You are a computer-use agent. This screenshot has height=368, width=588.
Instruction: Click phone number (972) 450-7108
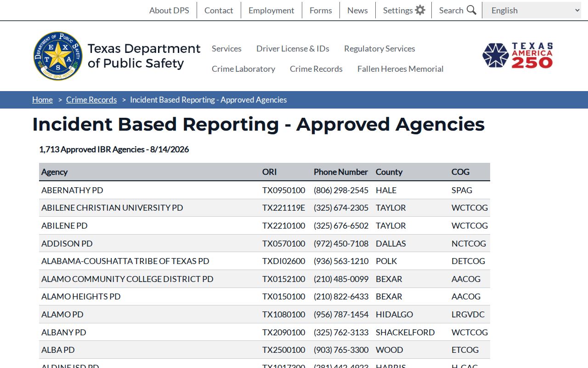pos(341,243)
